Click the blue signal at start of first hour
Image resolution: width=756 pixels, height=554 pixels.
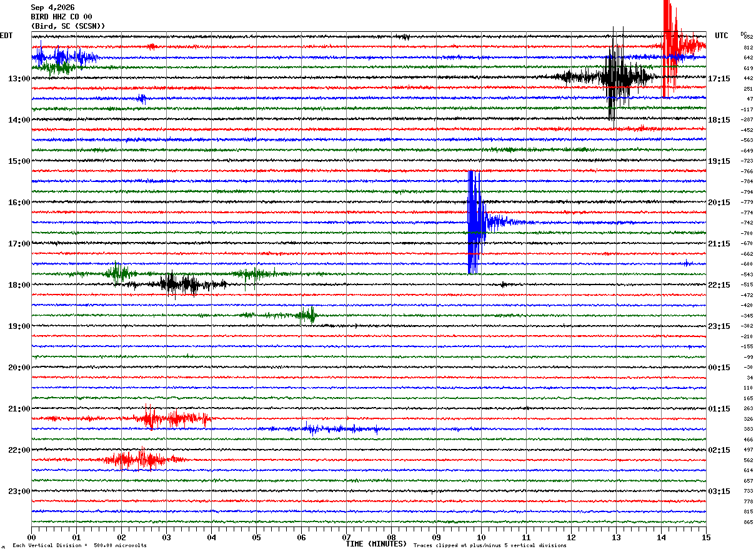click(x=62, y=57)
